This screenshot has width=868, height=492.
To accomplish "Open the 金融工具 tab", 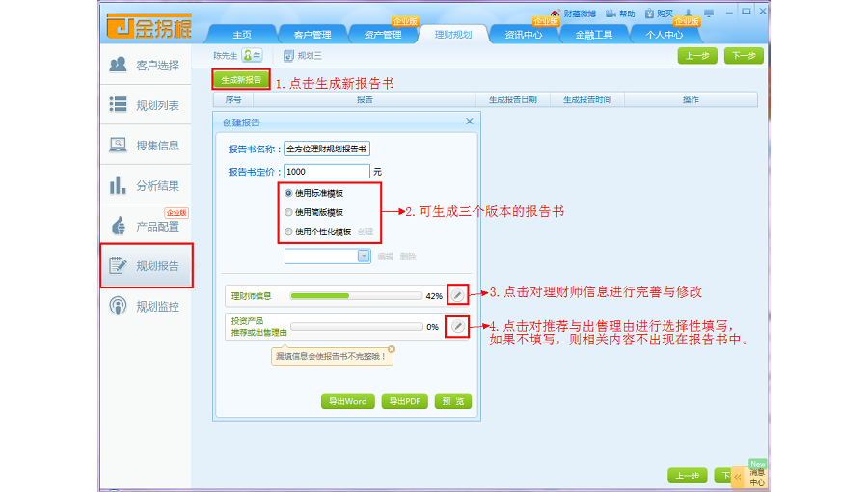I will click(594, 35).
